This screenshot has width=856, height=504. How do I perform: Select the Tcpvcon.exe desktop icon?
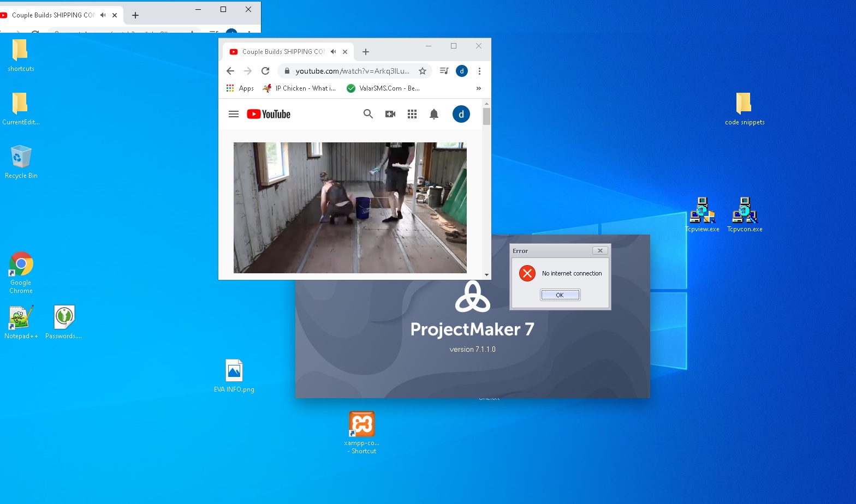(745, 214)
